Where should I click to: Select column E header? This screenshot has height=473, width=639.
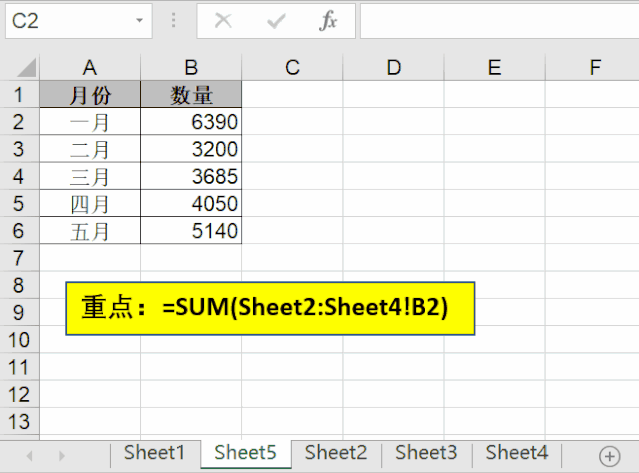coord(495,67)
